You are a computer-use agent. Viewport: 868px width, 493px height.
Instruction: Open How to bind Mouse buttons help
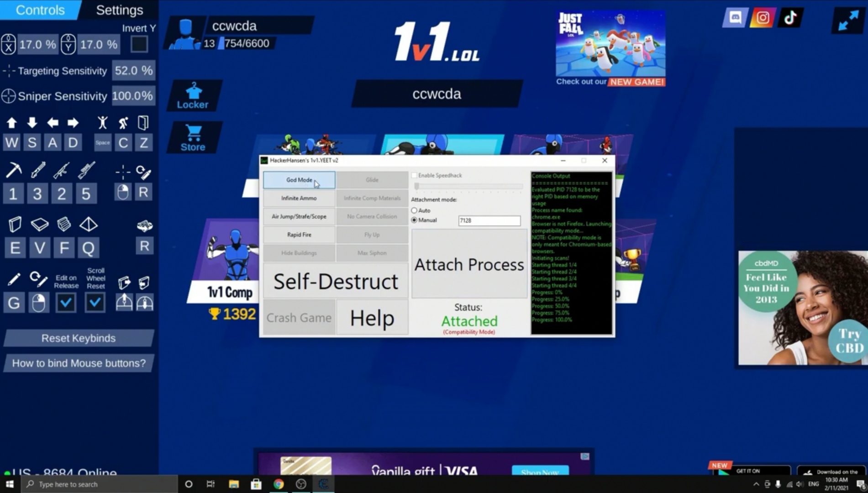coord(79,363)
